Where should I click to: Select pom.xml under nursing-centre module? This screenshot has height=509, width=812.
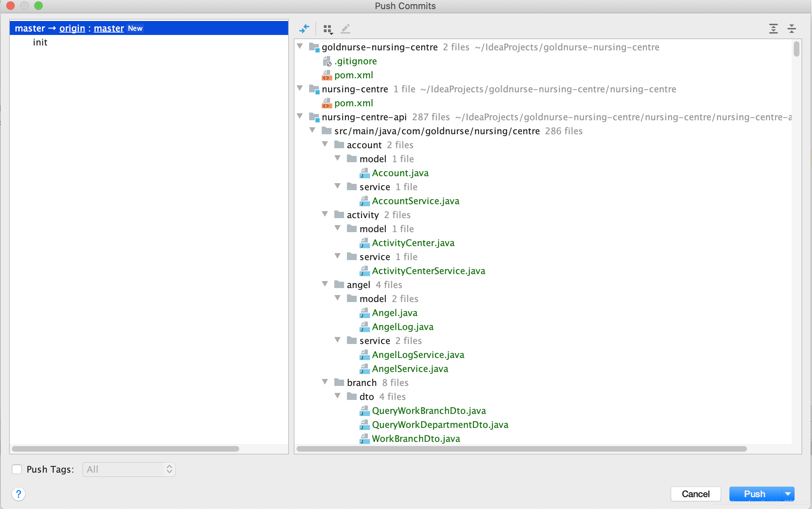point(354,103)
